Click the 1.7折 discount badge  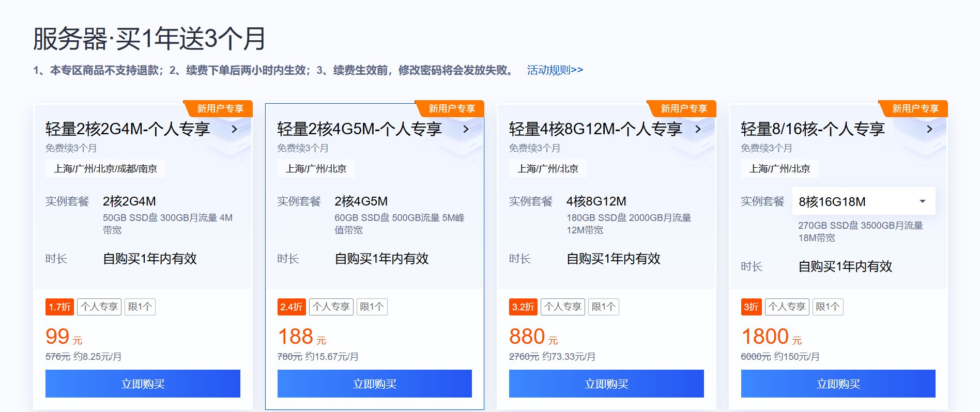point(59,307)
